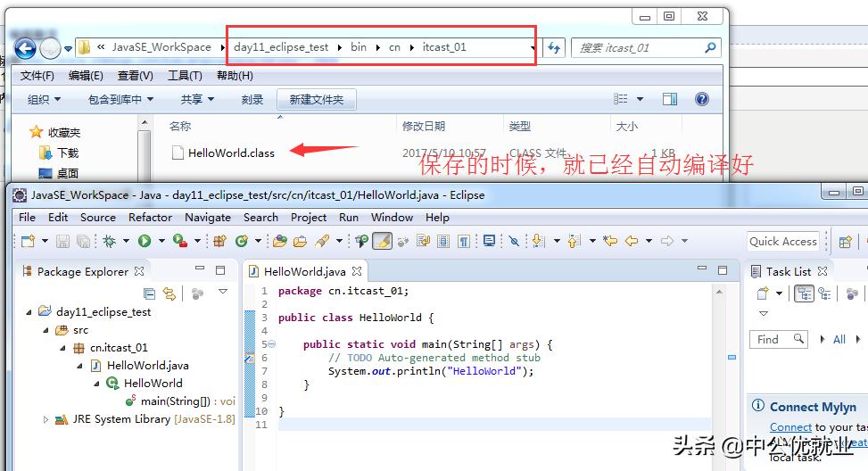Open the New Java Class dropdown arrow
Screen dimensions: 868x471
click(x=258, y=241)
